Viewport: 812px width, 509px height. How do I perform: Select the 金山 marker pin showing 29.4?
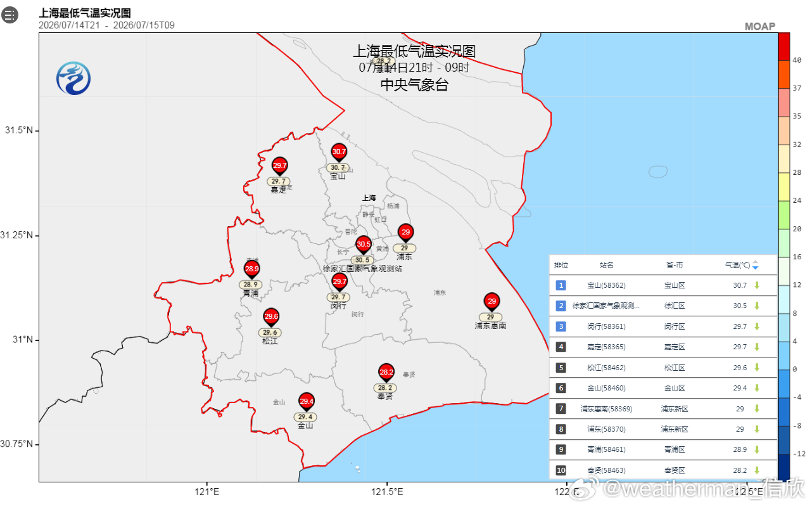click(307, 403)
